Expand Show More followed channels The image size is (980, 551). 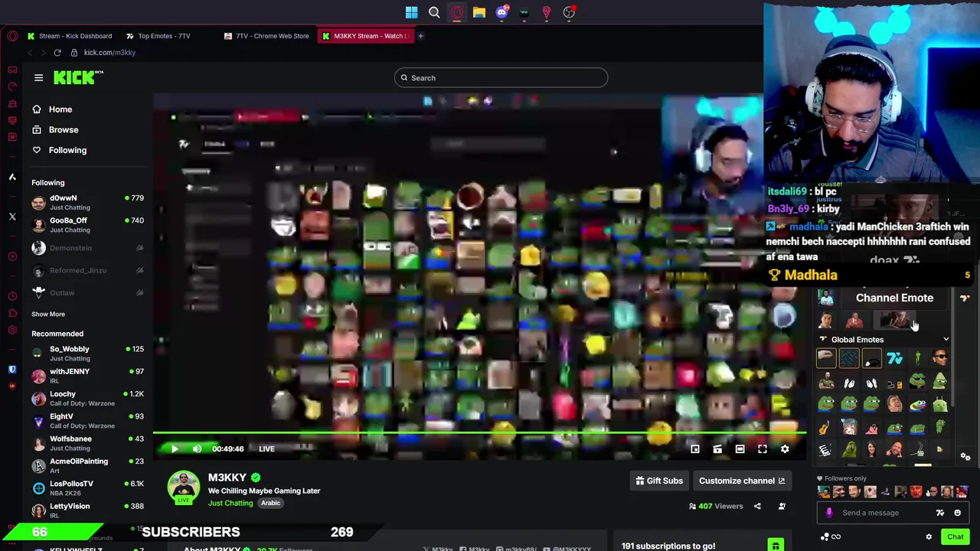click(x=48, y=315)
